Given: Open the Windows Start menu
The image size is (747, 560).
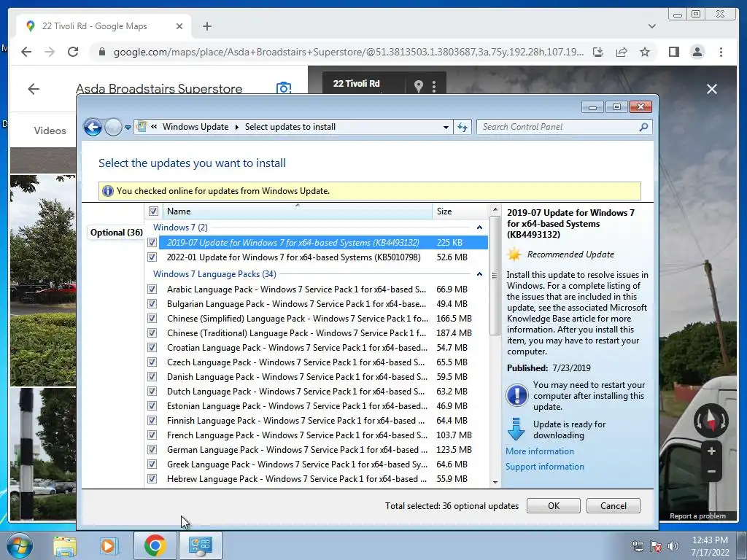Looking at the screenshot, I should 20,545.
